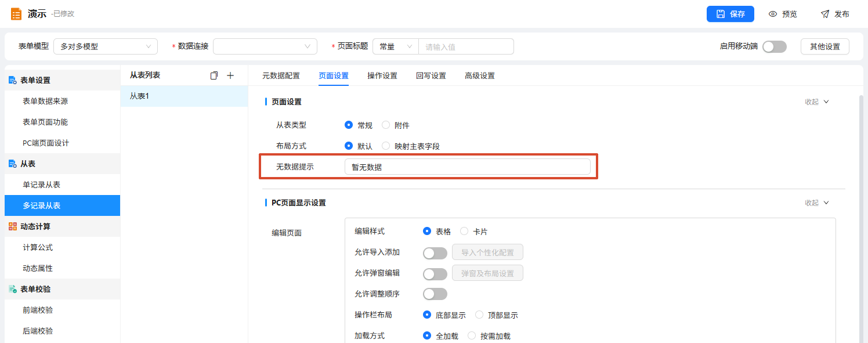
Task: Click 发布 to publish the form
Action: pos(835,14)
